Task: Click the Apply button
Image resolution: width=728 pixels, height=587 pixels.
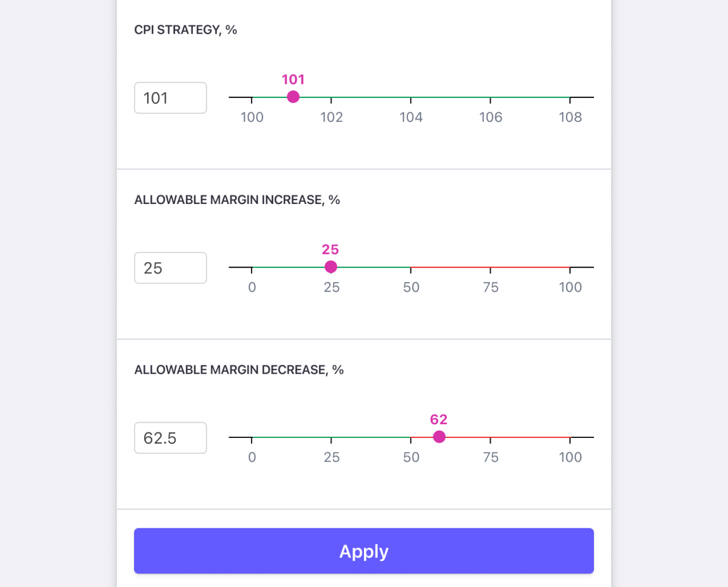Action: [x=364, y=551]
